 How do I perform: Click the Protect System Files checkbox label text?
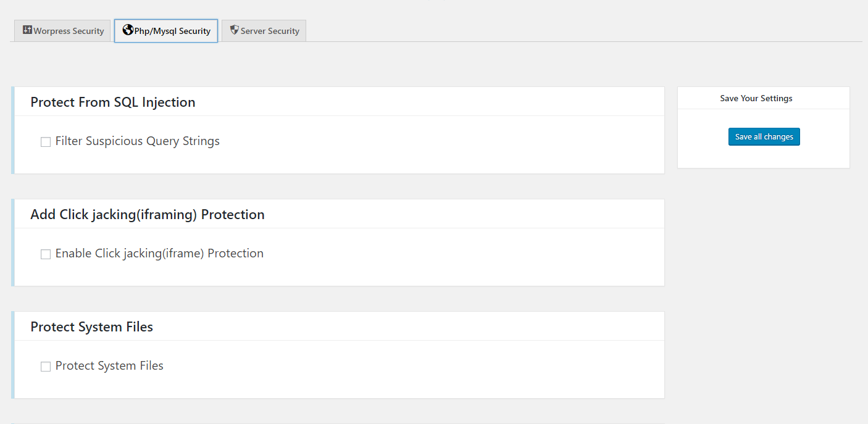pyautogui.click(x=109, y=366)
